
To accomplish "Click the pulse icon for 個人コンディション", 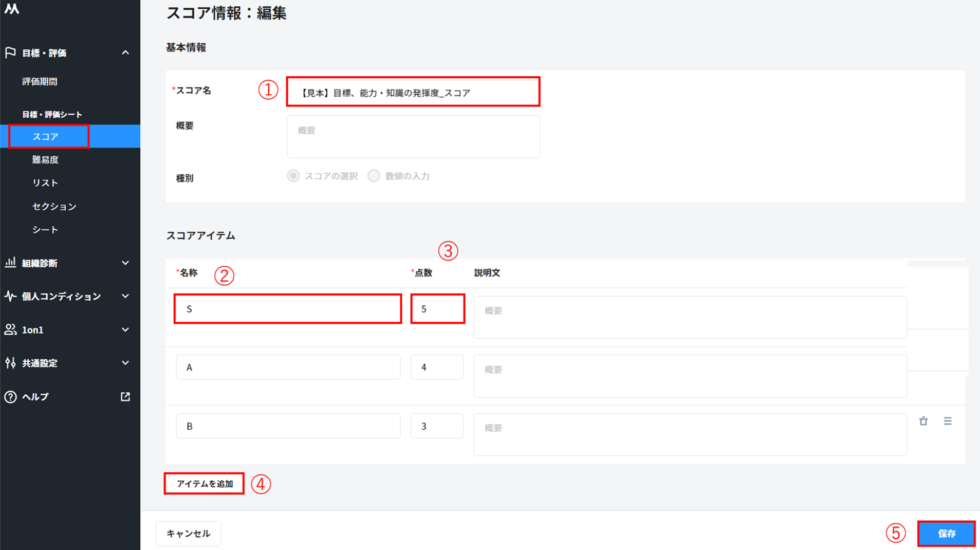I will coord(10,296).
